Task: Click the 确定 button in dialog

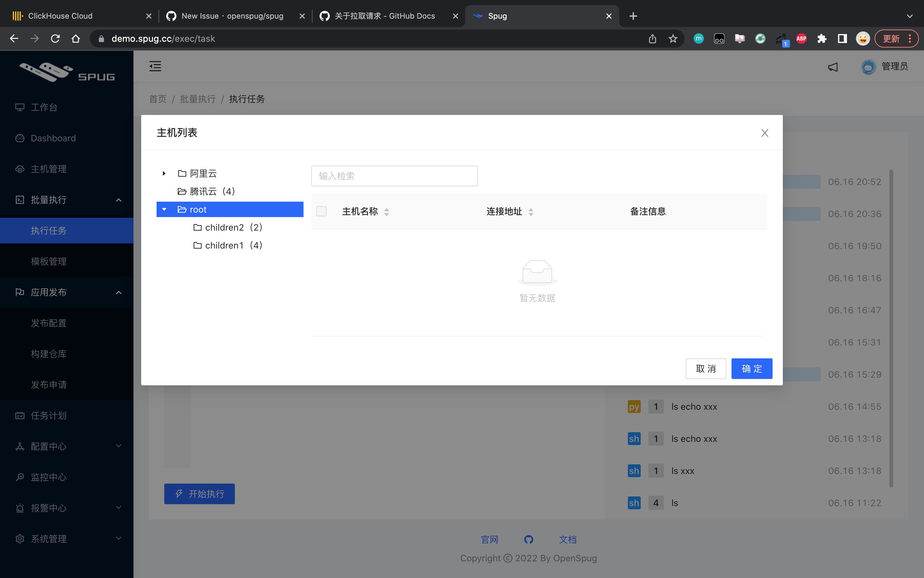Action: pyautogui.click(x=751, y=369)
